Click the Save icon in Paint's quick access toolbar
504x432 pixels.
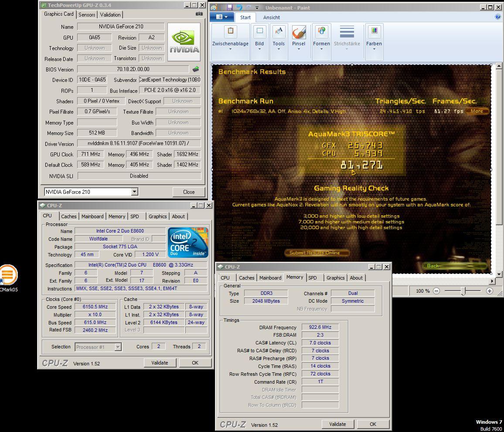coord(229,7)
